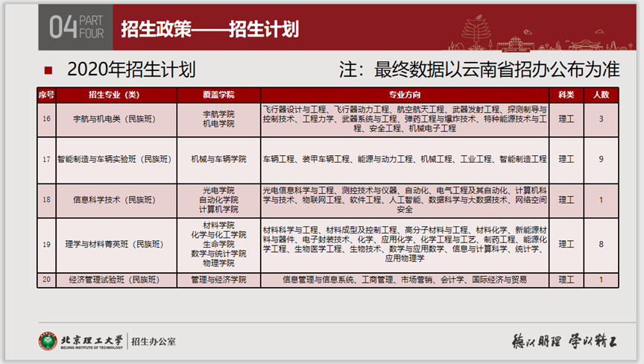Click the 专业方向 column header
Image resolution: width=644 pixels, height=364 pixels.
404,95
